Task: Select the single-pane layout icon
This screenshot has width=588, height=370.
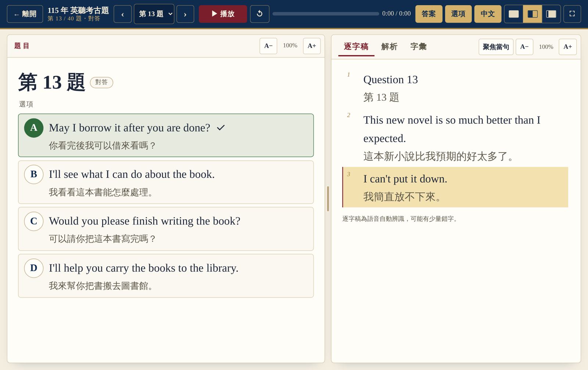Action: click(514, 14)
